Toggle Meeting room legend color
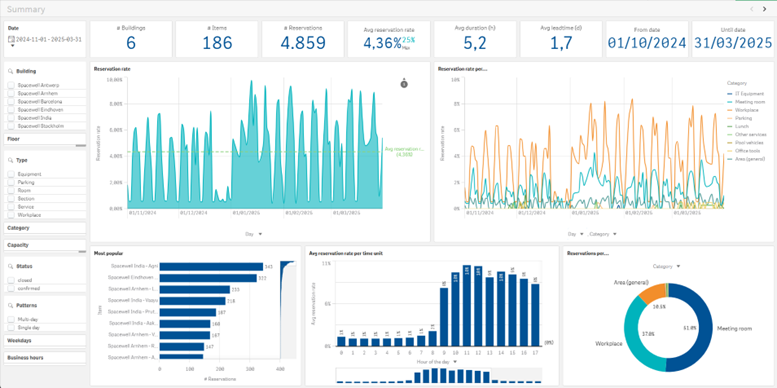The width and height of the screenshot is (777, 388). (729, 102)
